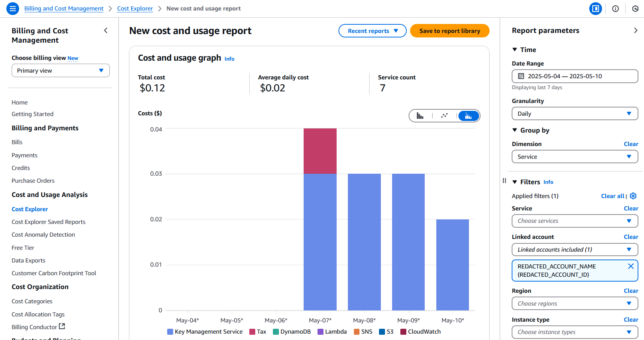Open Getting Started in sidebar
This screenshot has height=340, width=644.
pos(33,114)
